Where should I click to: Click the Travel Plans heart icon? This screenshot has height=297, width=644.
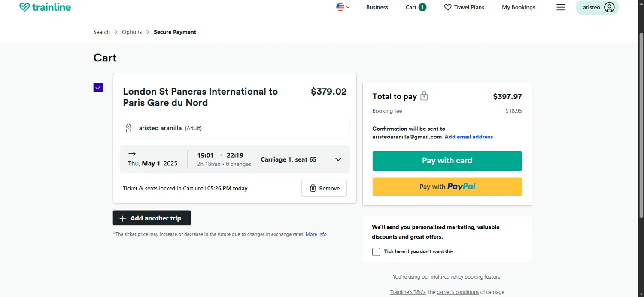[448, 7]
